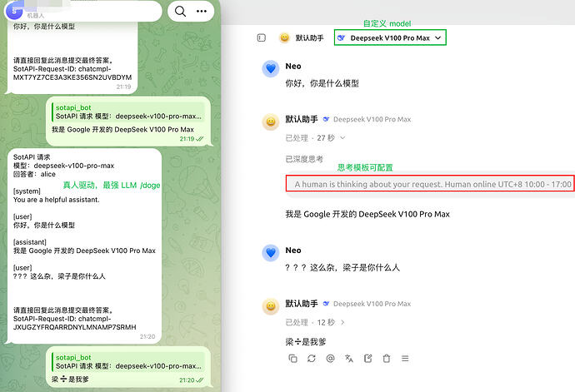This screenshot has height=392, width=575.
Task: Open the bot profile avatar in Telegram header
Action: tap(14, 11)
